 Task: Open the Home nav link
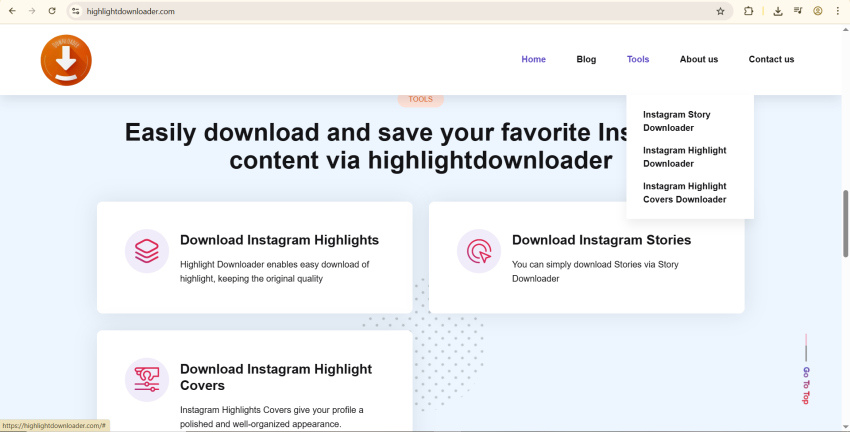coord(533,59)
